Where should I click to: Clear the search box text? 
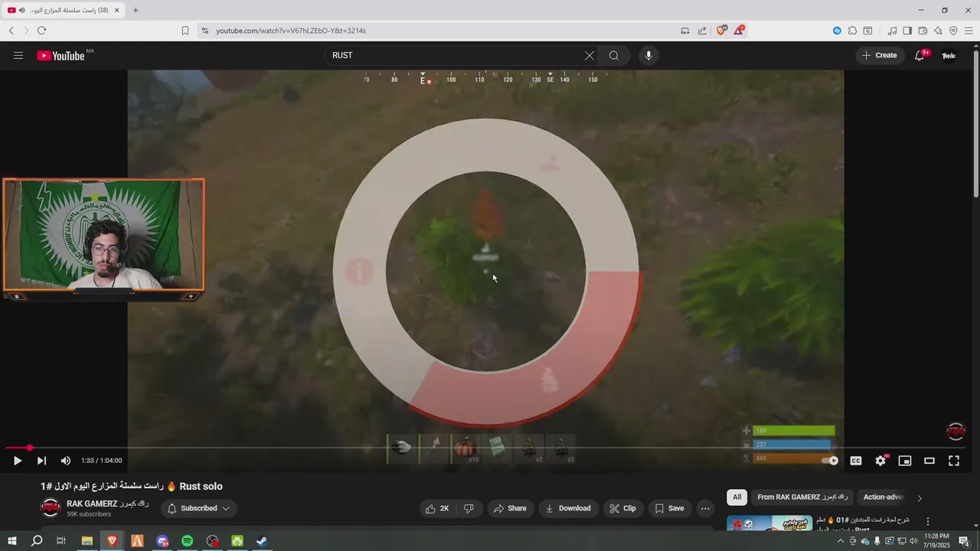click(590, 55)
